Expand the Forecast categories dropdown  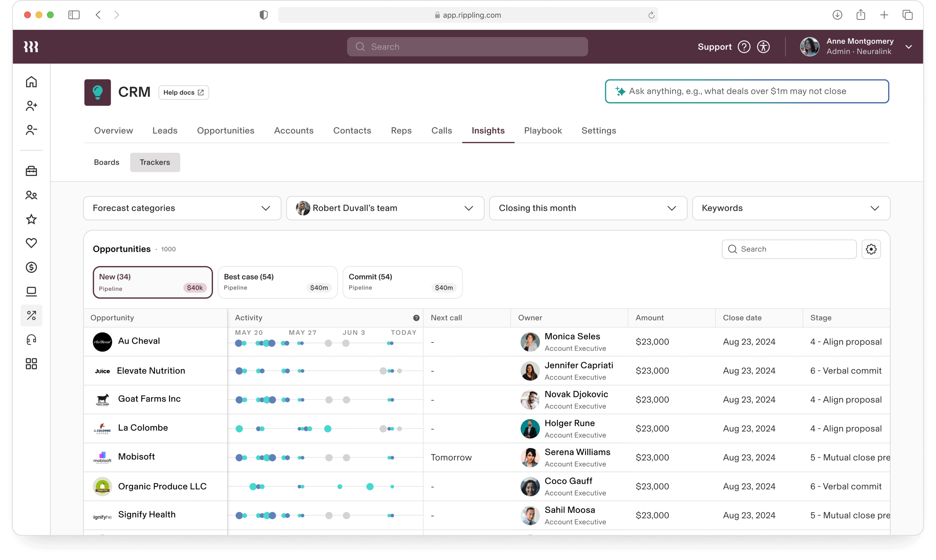click(x=182, y=208)
